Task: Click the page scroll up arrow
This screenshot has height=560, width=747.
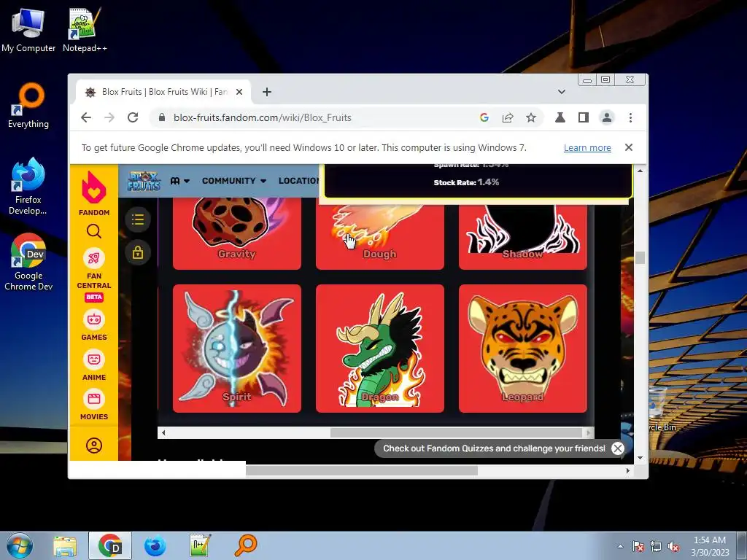Action: 640,171
